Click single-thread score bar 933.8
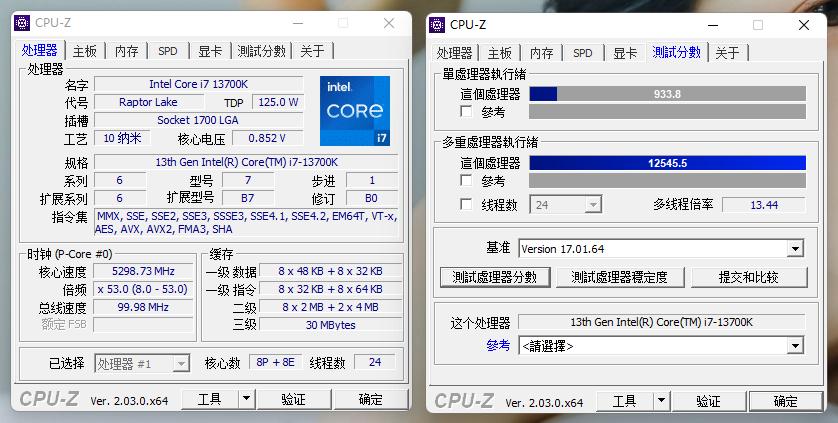This screenshot has height=423, width=838. pos(668,94)
